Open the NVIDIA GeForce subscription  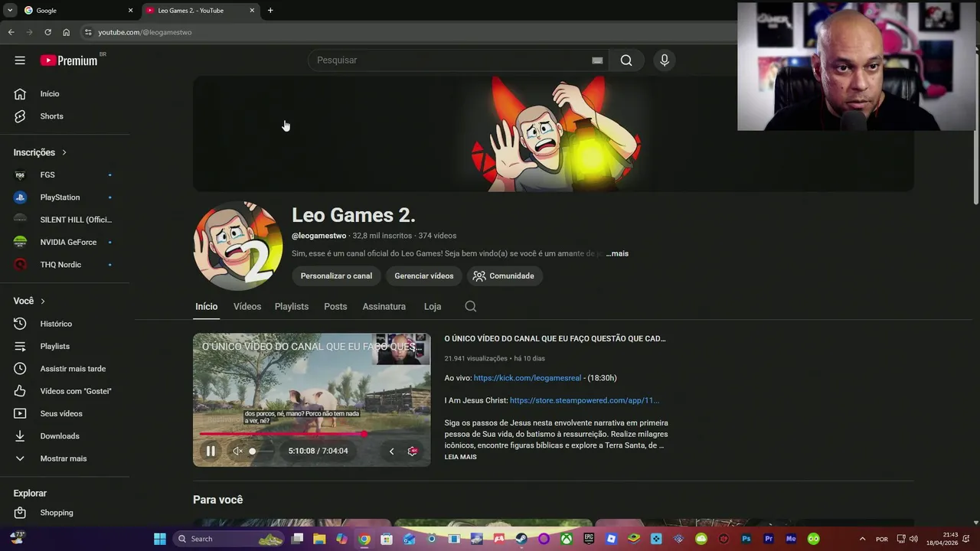pos(67,242)
